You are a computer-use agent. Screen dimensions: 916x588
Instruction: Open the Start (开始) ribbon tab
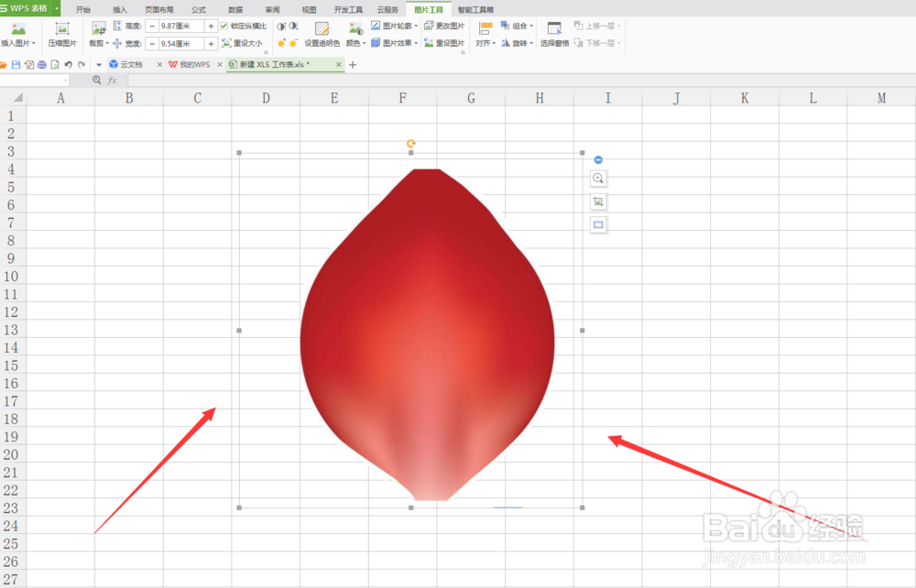[83, 9]
